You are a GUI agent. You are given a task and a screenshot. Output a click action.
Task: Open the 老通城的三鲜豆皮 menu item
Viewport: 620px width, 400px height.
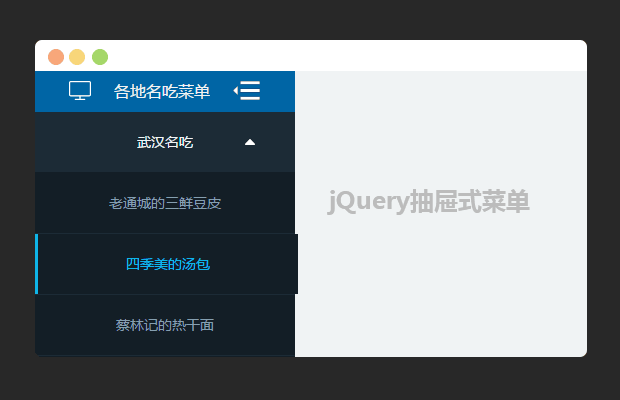coord(165,203)
